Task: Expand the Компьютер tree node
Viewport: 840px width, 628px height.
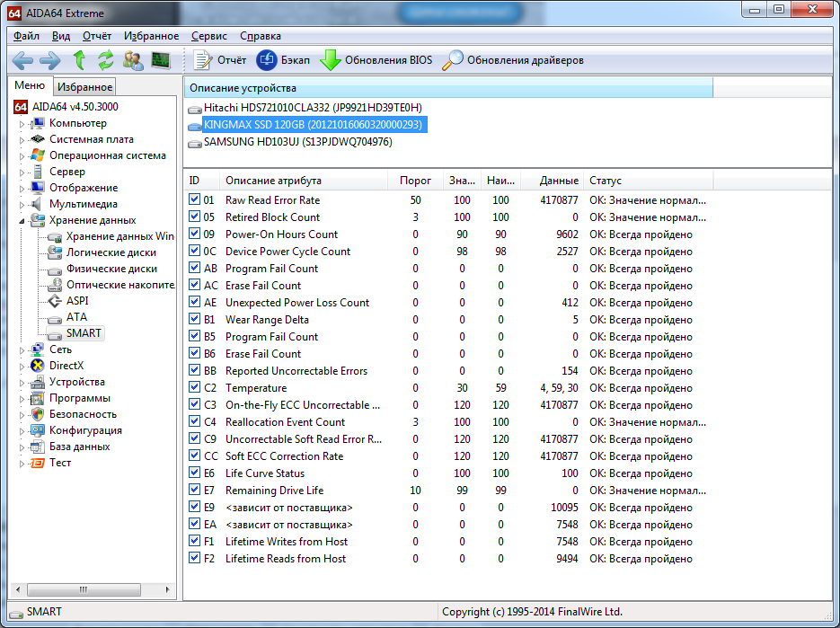Action: (22, 124)
